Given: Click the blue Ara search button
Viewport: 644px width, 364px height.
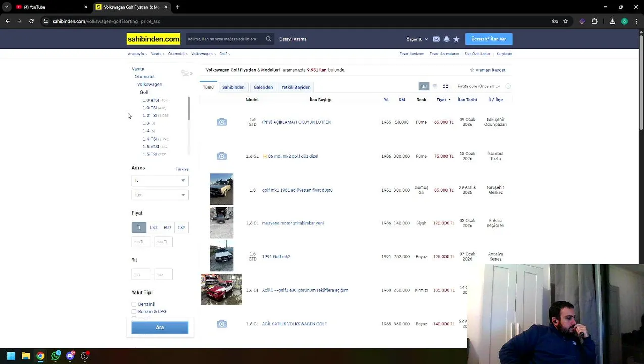Looking at the screenshot, I should (x=160, y=328).
